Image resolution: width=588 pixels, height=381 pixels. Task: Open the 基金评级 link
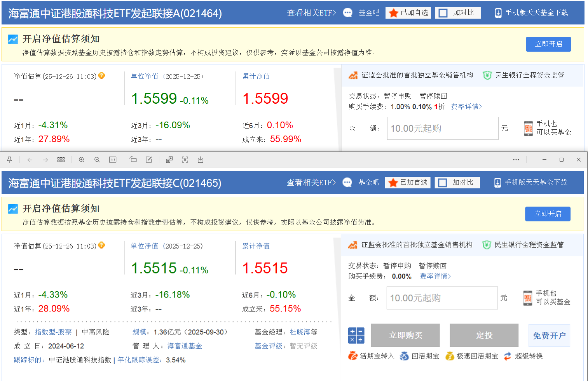tap(269, 346)
